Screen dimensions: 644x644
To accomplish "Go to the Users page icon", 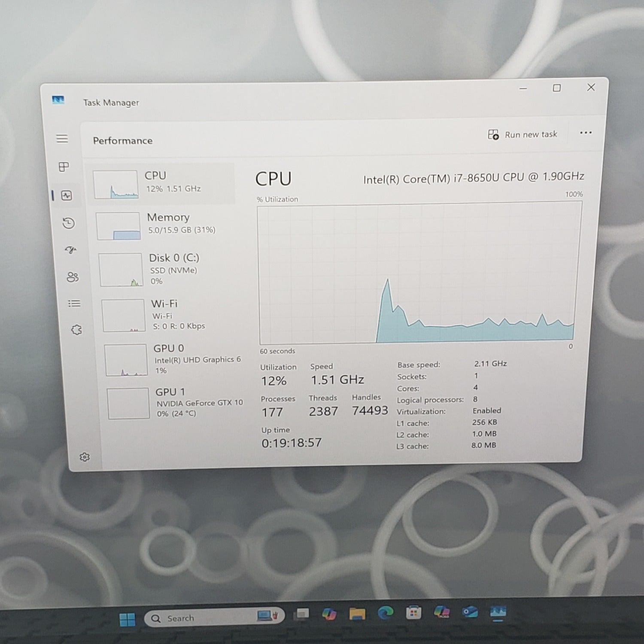I will (73, 277).
